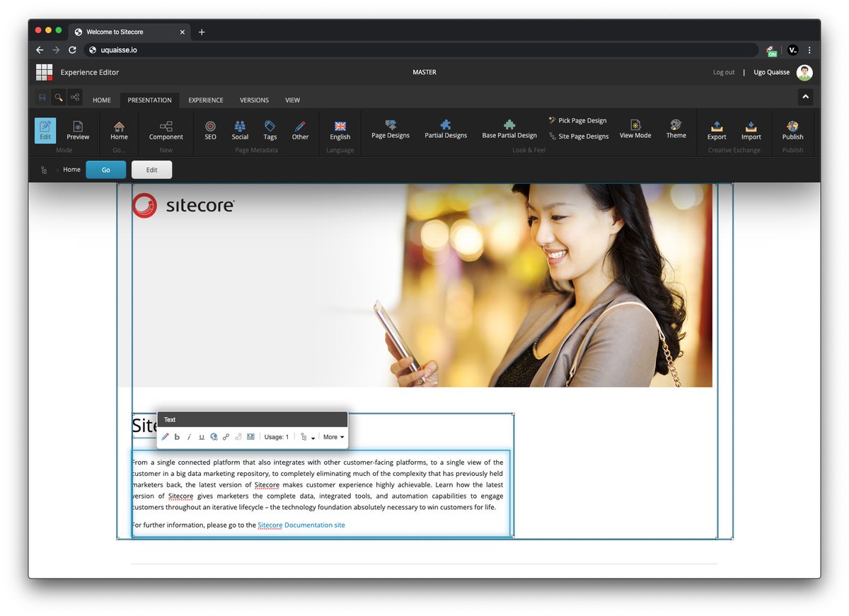Image resolution: width=849 pixels, height=616 pixels.
Task: Click Import in Creative Exchange
Action: tap(751, 131)
